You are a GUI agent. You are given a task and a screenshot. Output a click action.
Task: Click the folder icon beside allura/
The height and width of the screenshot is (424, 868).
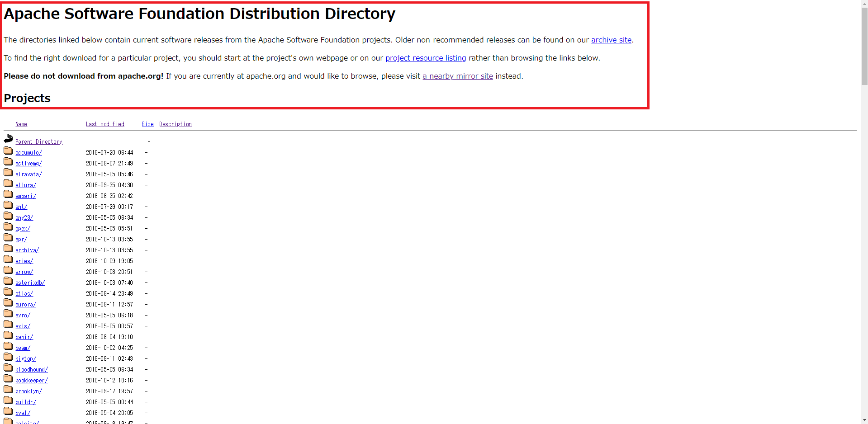[8, 183]
